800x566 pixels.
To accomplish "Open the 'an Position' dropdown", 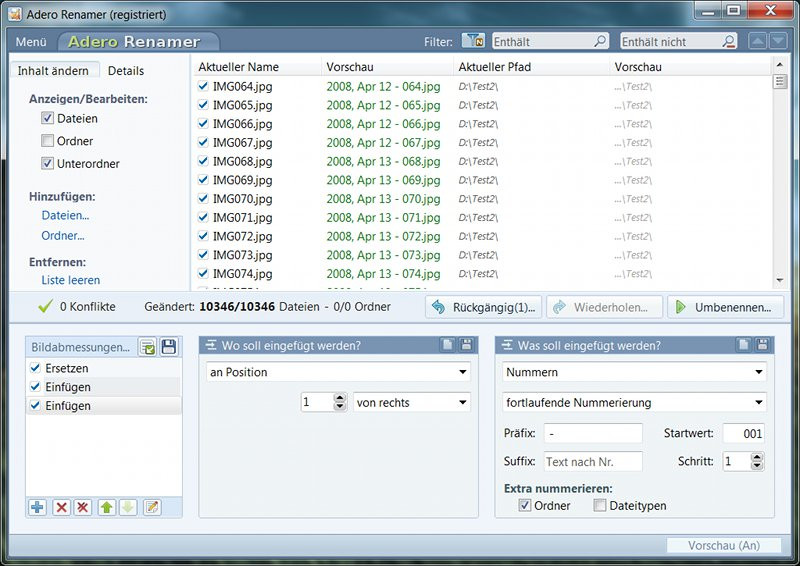I will pyautogui.click(x=339, y=372).
